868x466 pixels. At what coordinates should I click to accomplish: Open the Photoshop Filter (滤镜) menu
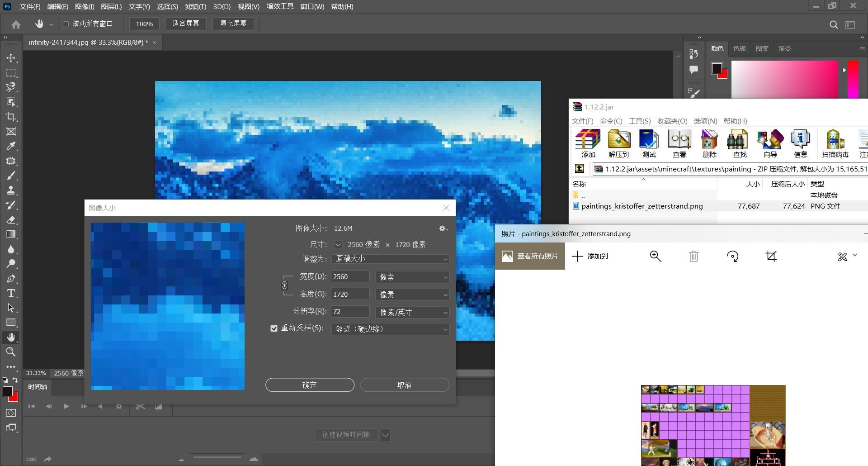tap(195, 6)
